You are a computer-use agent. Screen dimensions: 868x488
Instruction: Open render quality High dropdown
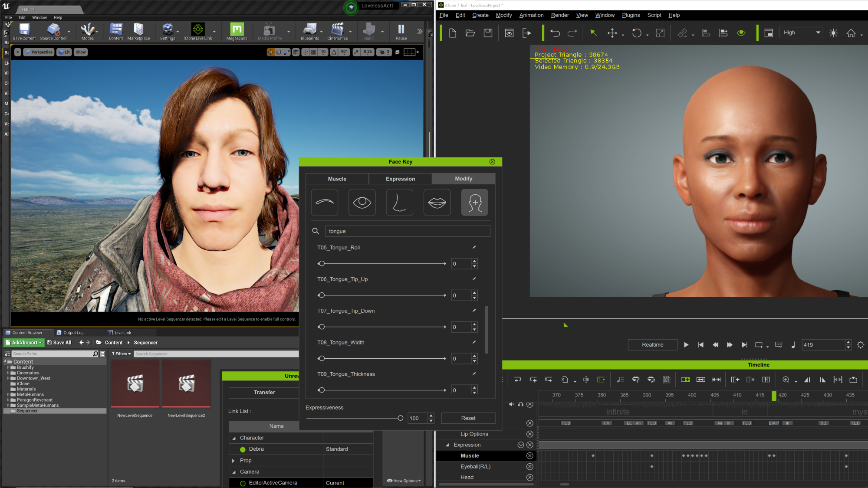tap(801, 33)
